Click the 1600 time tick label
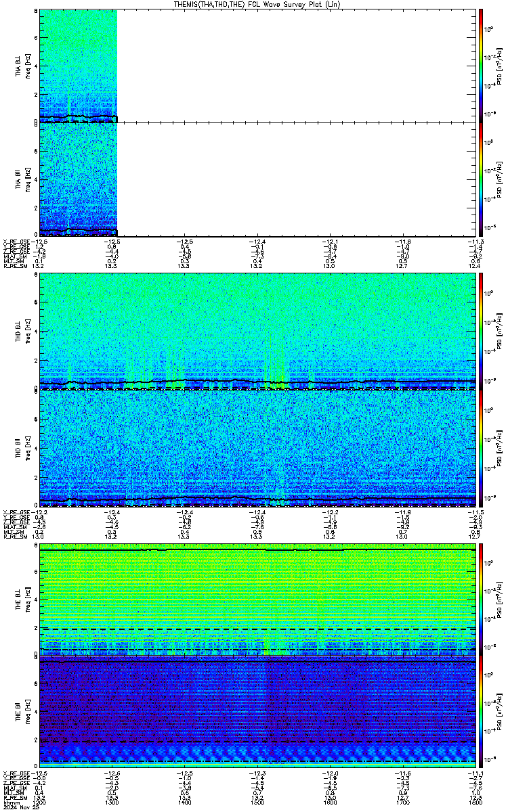508x812 pixels. (330, 803)
